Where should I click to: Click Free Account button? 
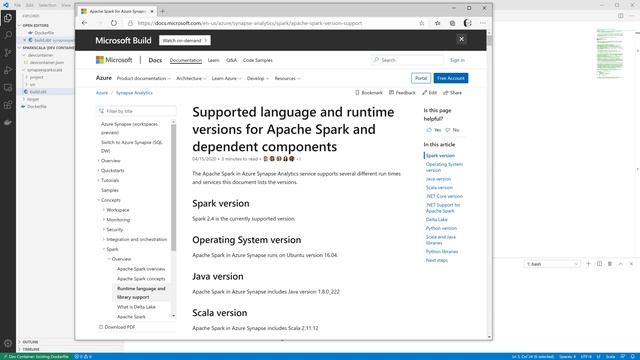click(451, 78)
